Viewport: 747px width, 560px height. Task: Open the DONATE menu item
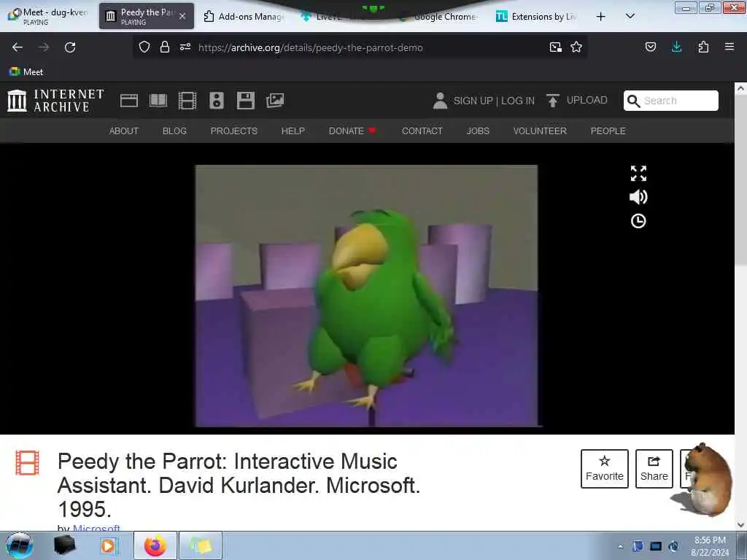(x=352, y=131)
